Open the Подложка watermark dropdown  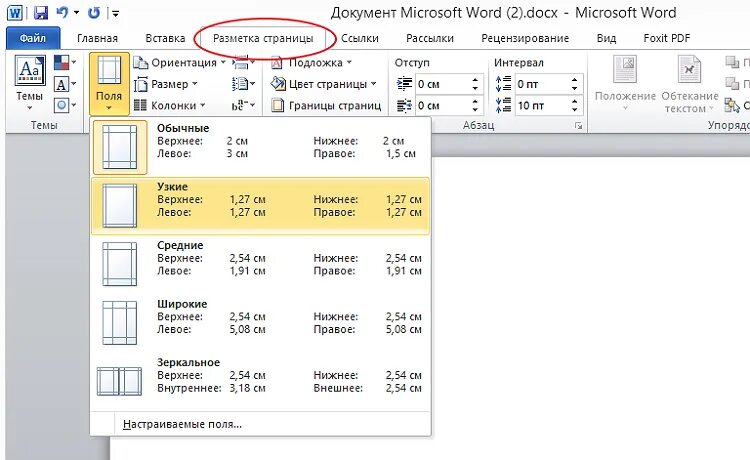click(x=311, y=63)
